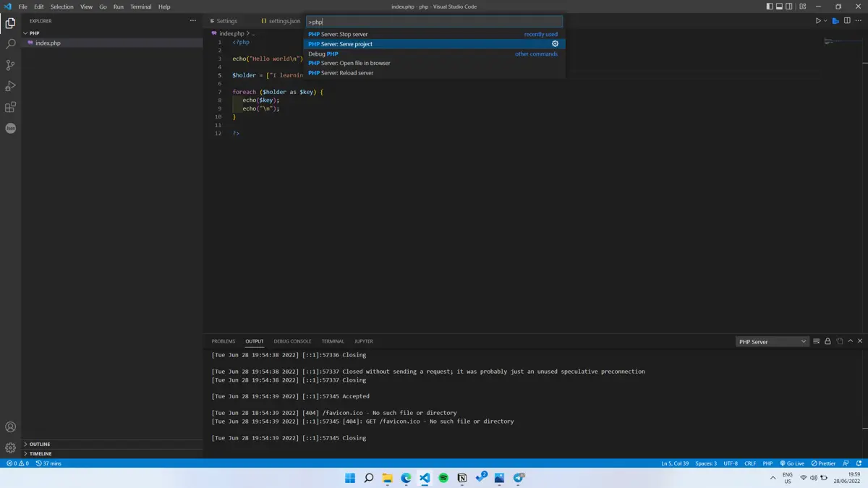This screenshot has height=488, width=868.
Task: Open run button dropdown arrow
Action: click(825, 21)
